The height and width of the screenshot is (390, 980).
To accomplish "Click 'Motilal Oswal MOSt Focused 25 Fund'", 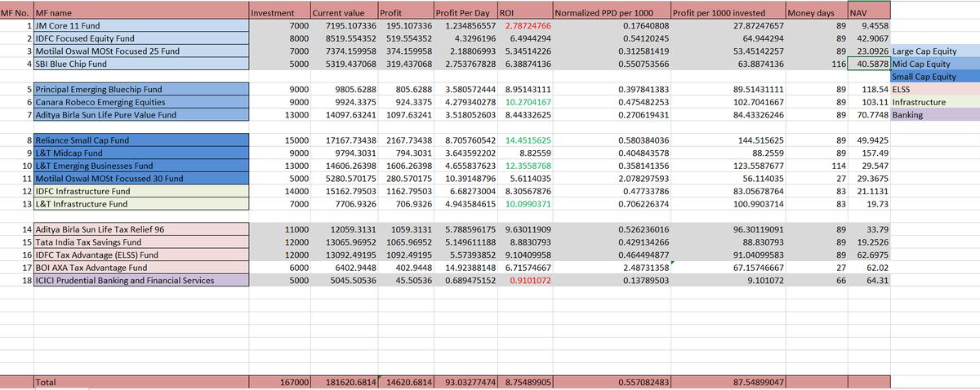I will click(141, 51).
